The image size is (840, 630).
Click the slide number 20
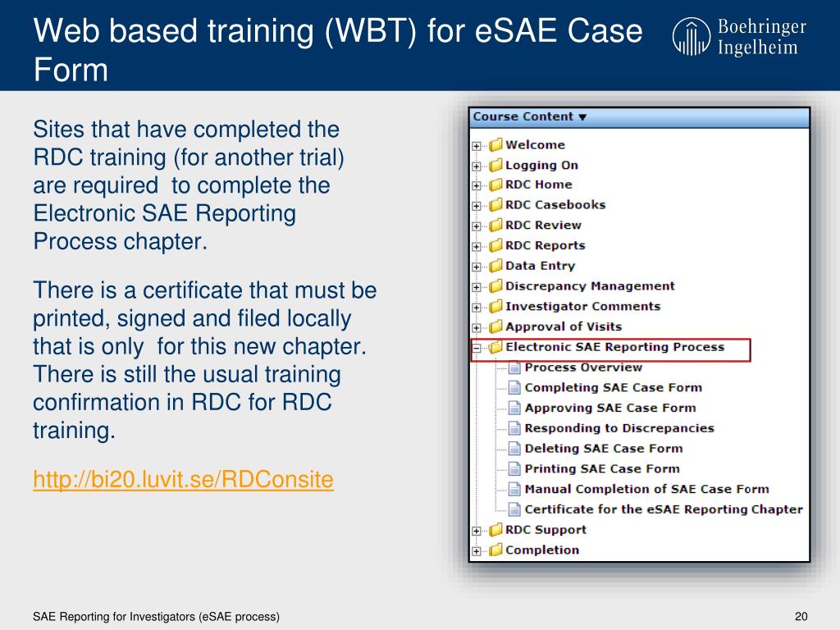801,617
